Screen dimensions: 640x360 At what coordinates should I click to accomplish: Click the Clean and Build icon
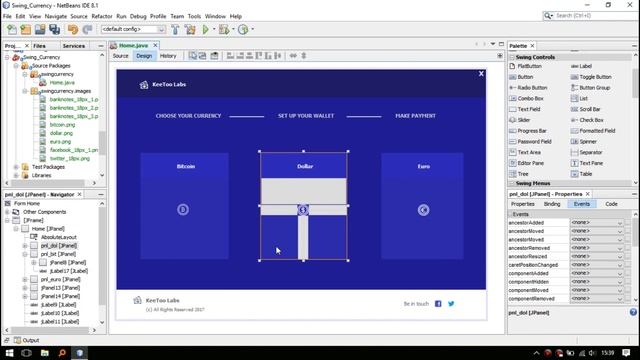(x=190, y=29)
